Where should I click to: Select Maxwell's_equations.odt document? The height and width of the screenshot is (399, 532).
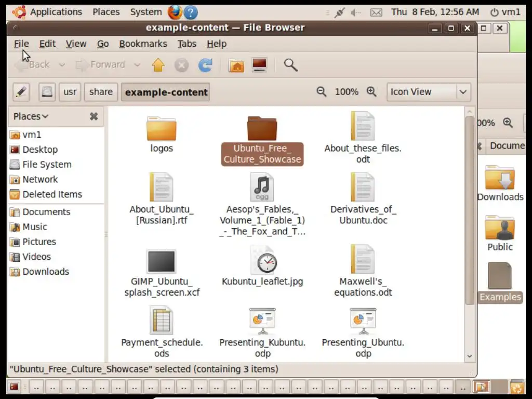point(363,271)
